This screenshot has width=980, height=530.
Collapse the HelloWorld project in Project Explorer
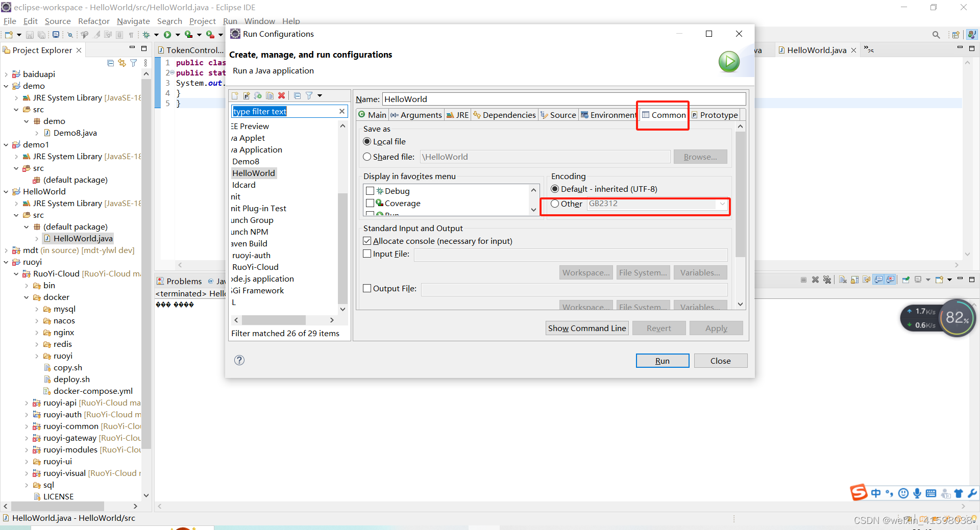pos(6,191)
